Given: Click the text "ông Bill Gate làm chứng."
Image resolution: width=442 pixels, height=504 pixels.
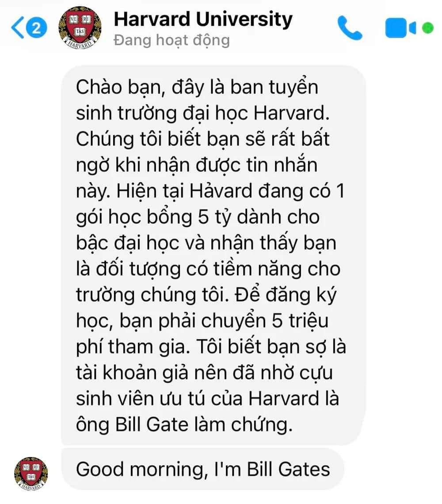Looking at the screenshot, I should coord(184,424).
